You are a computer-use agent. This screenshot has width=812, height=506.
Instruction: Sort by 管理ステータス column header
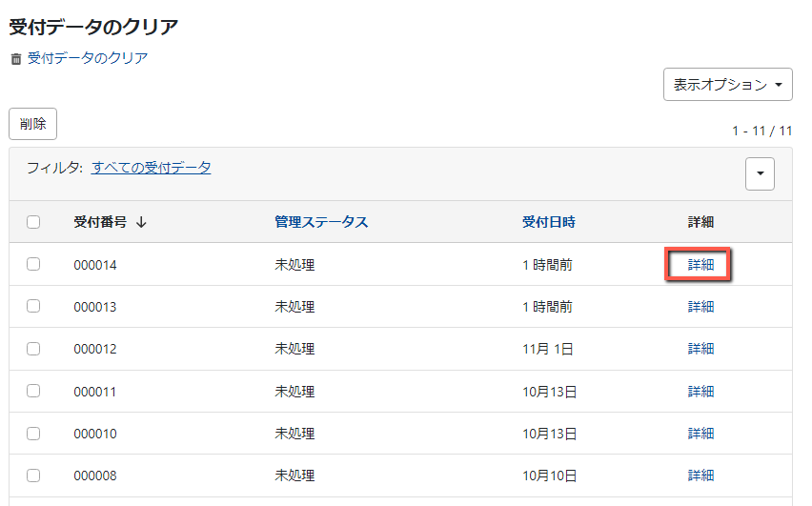coord(321,222)
